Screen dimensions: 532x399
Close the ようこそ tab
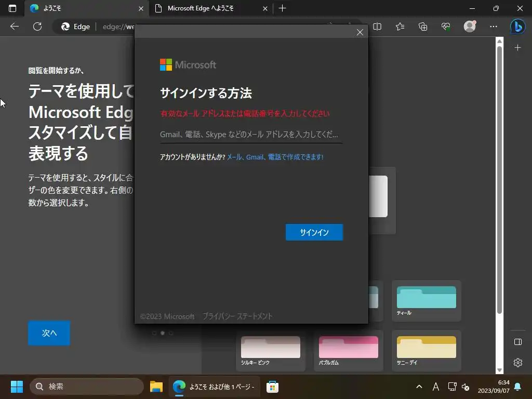(x=141, y=8)
